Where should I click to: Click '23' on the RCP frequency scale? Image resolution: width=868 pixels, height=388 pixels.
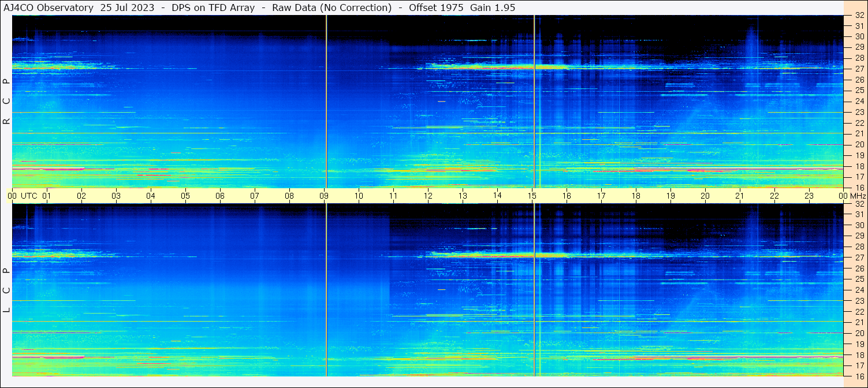[859, 112]
